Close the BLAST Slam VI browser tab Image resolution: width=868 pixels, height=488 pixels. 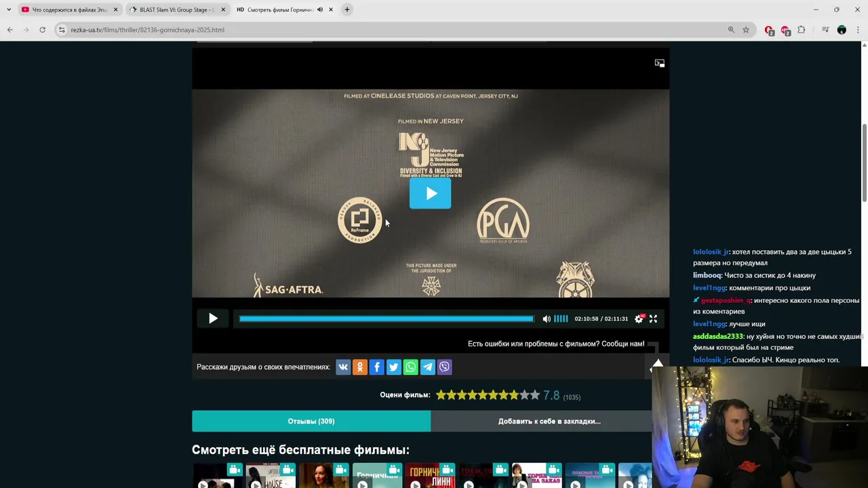coord(222,9)
